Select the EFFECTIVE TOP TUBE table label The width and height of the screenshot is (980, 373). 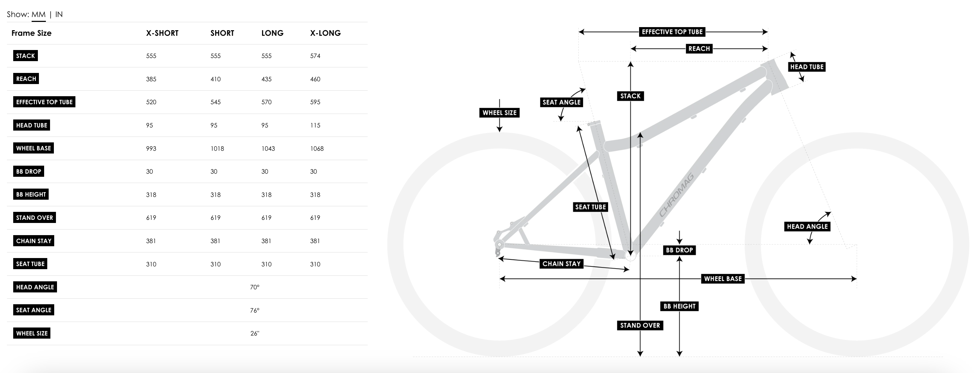(x=44, y=102)
